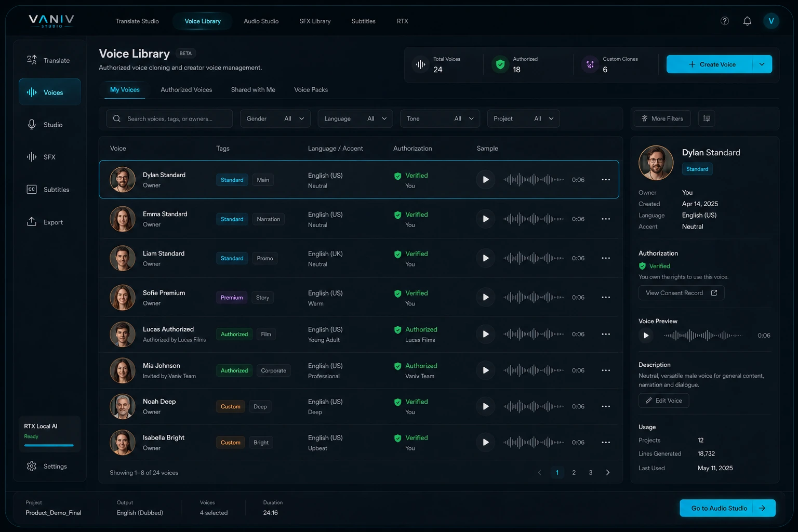The height and width of the screenshot is (532, 798).
Task: Open the SFX sidebar section
Action: point(49,156)
